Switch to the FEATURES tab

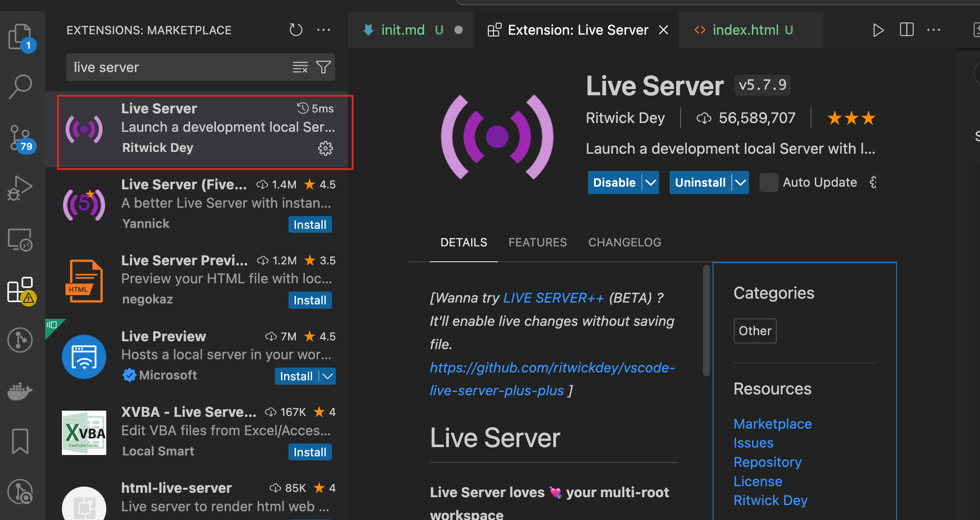coord(538,242)
